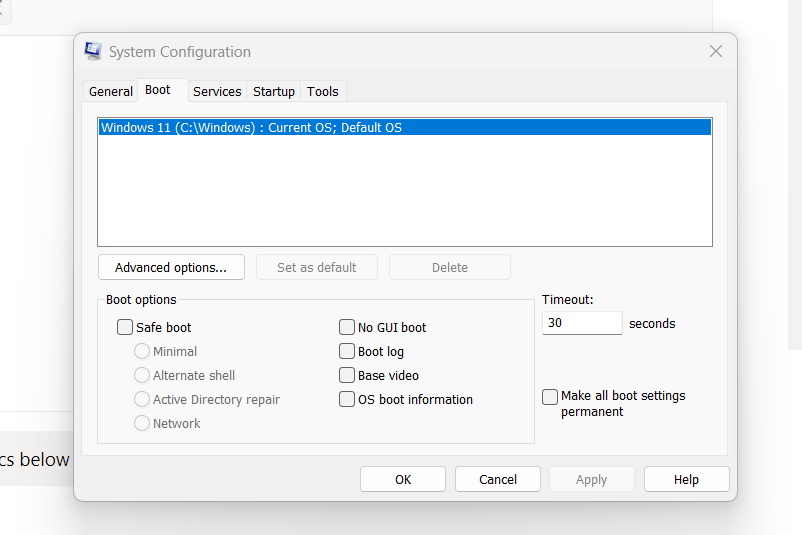This screenshot has height=535, width=802.
Task: Open Help for System Configuration
Action: [x=686, y=479]
